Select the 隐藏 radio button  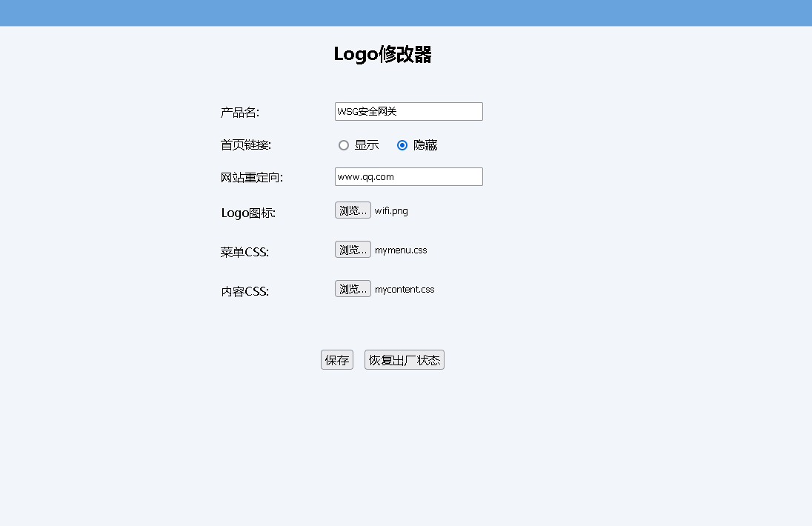tap(402, 145)
